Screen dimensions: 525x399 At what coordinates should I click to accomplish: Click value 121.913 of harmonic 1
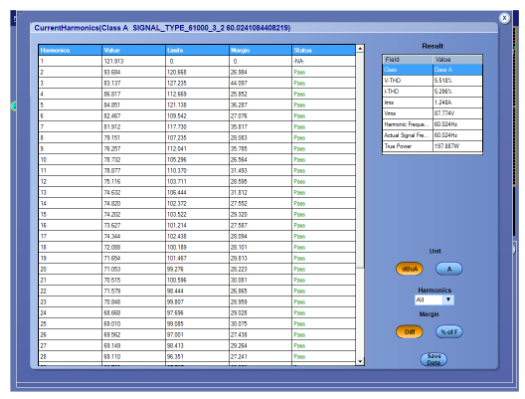(114, 61)
